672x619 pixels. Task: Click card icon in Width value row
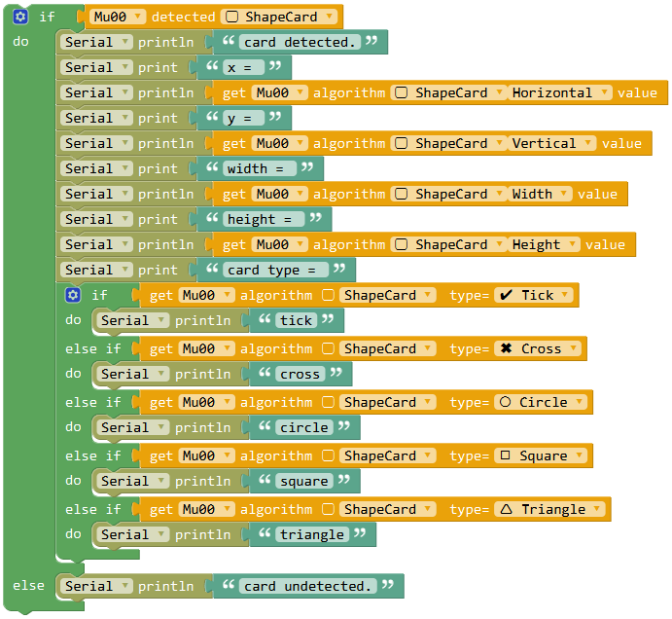[401, 194]
